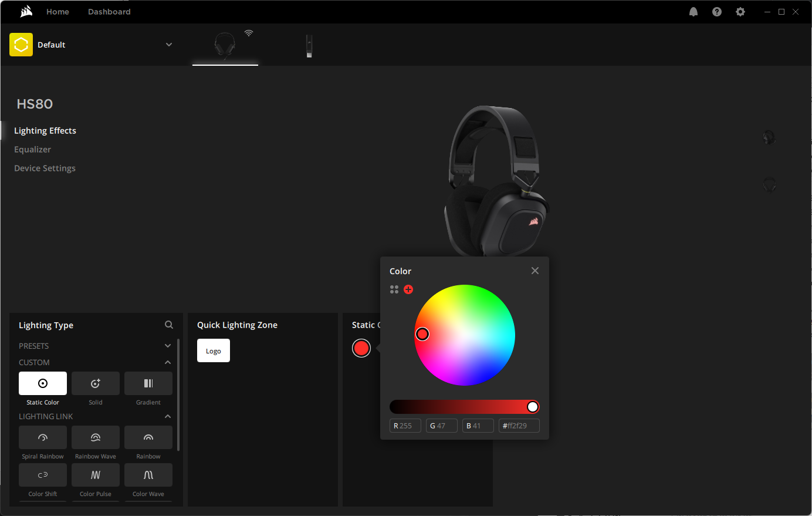Choose Spiral Rainbow lighting link
This screenshot has height=516, width=812.
(x=43, y=437)
